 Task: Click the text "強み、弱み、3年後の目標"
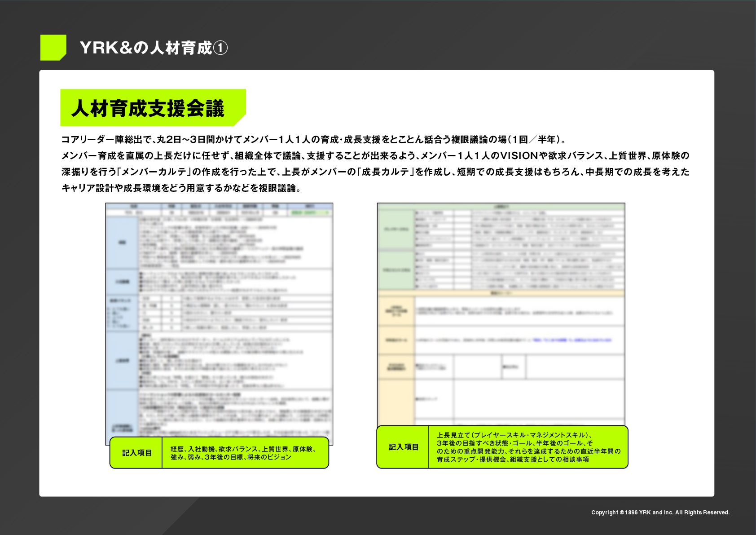coord(207,457)
